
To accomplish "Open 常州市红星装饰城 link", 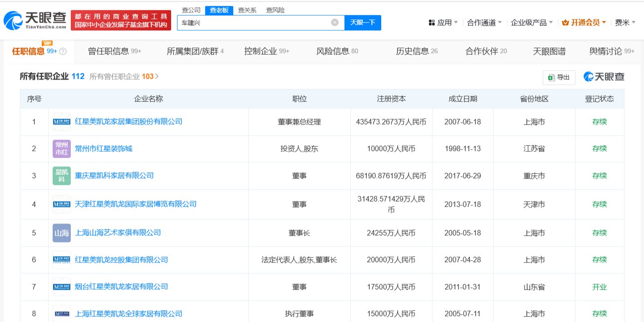I will [x=103, y=148].
